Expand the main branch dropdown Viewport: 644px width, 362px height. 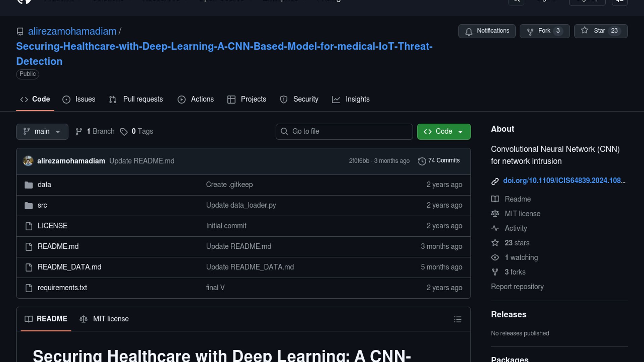tap(42, 131)
